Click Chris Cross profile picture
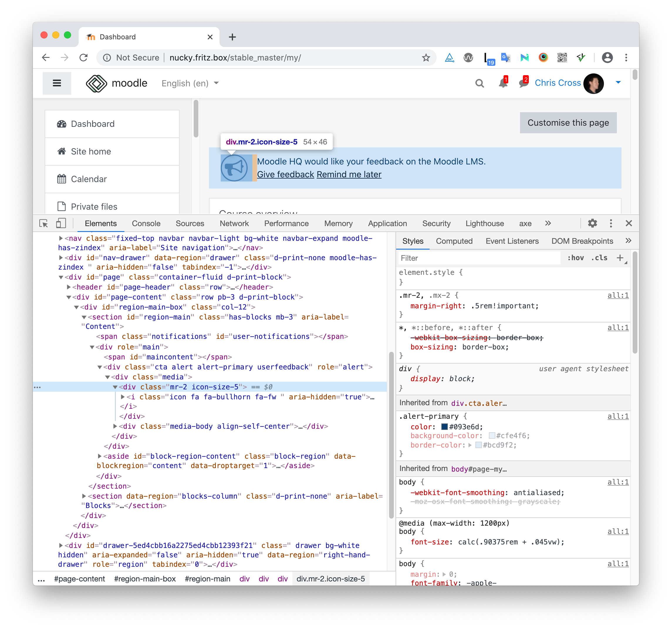The height and width of the screenshot is (629, 672). (x=593, y=83)
